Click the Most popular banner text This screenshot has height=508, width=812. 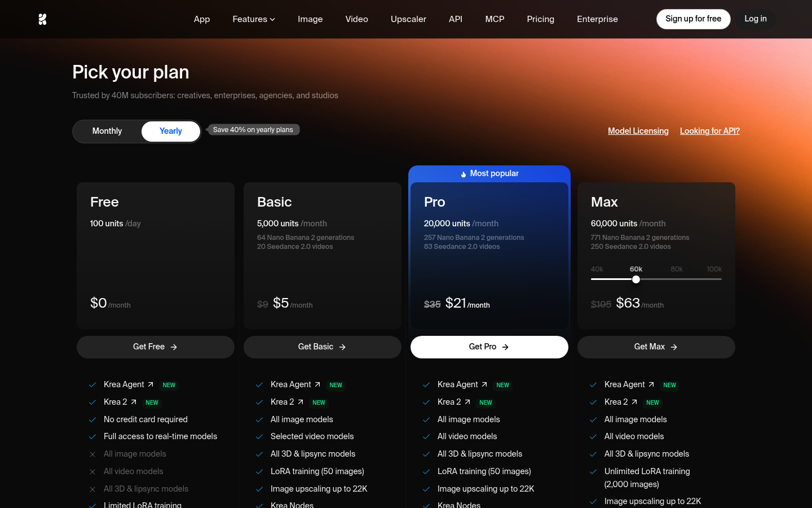495,173
